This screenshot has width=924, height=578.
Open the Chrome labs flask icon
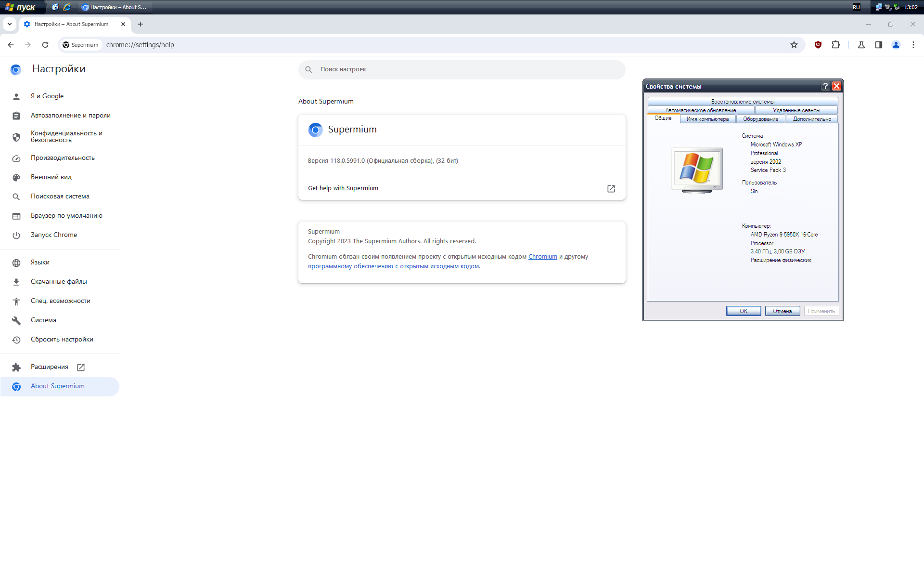(x=861, y=45)
